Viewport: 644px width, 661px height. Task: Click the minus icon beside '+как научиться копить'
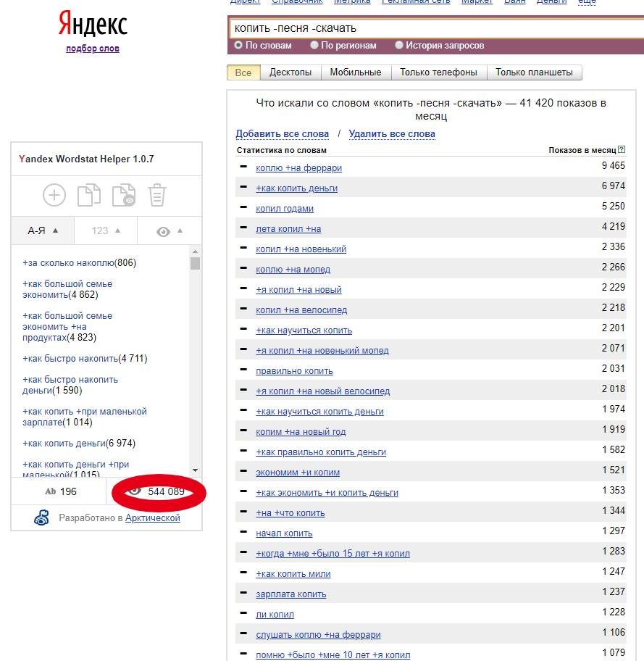coord(243,329)
